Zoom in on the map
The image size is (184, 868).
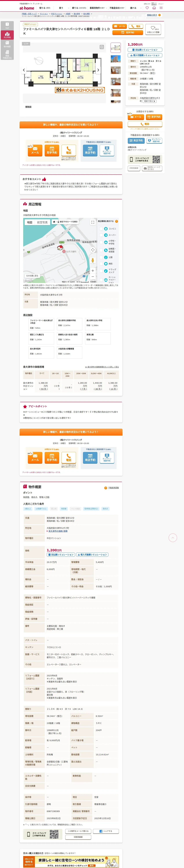pyautogui.click(x=93, y=271)
